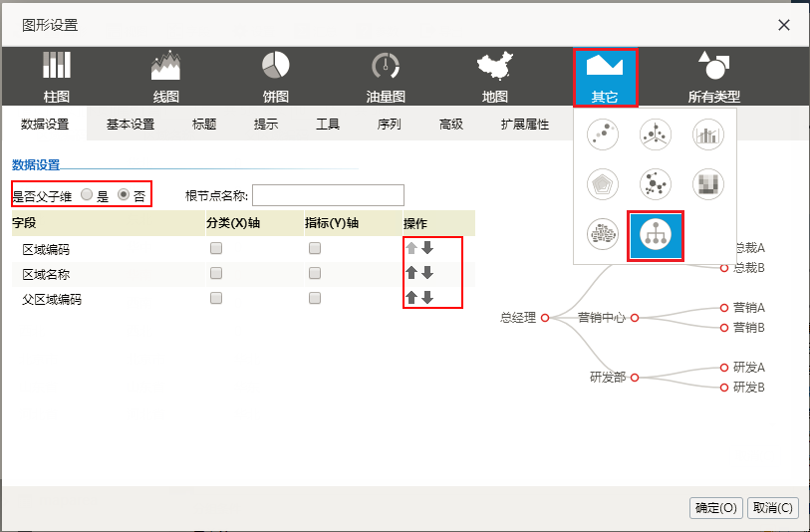Check 分类(X)轴 for 区域名称
810x532 pixels.
[x=216, y=273]
